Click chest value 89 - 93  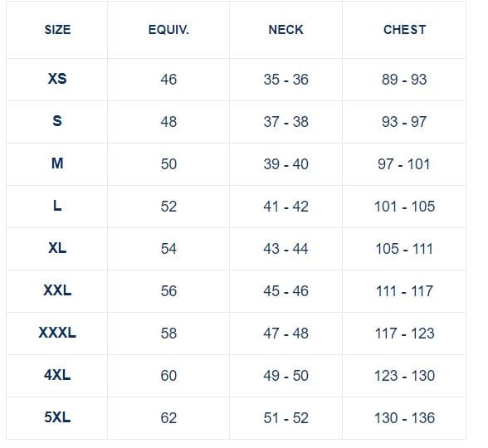[404, 80]
